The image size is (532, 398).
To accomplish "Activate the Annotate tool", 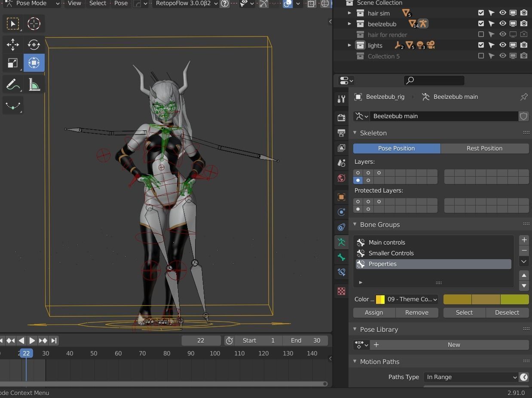I will (13, 84).
